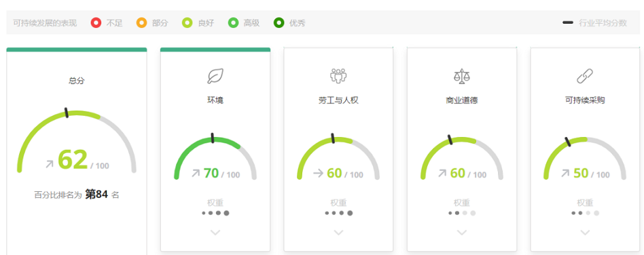Click the flat arrow on 劳工与人权 score
The image size is (644, 255).
point(319,174)
